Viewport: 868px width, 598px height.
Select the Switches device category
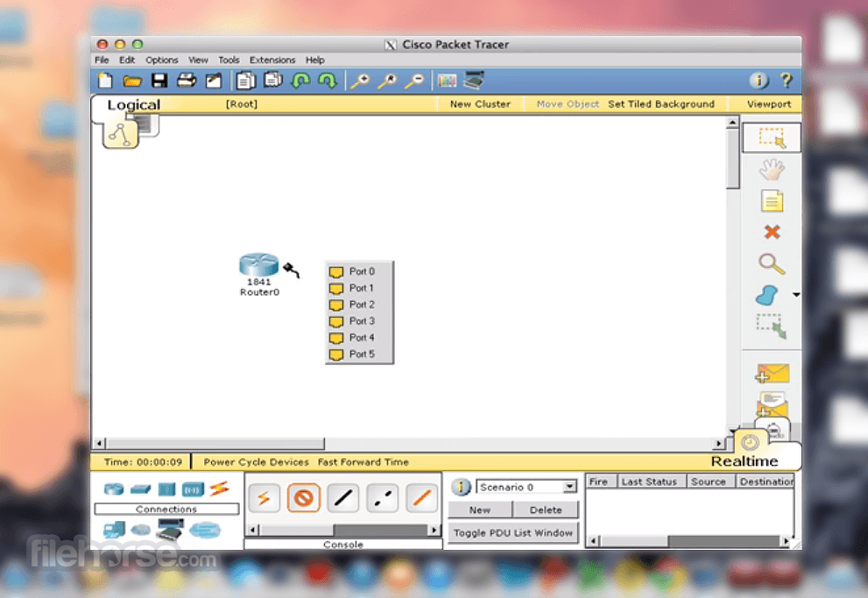point(141,489)
